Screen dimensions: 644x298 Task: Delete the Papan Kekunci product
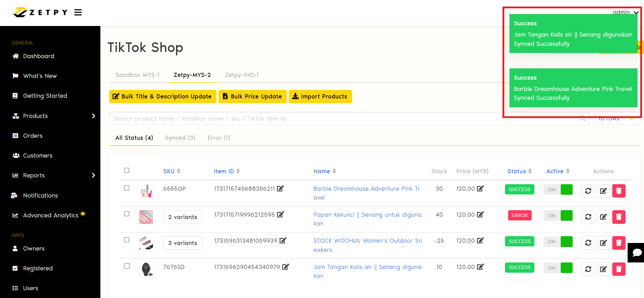618,217
